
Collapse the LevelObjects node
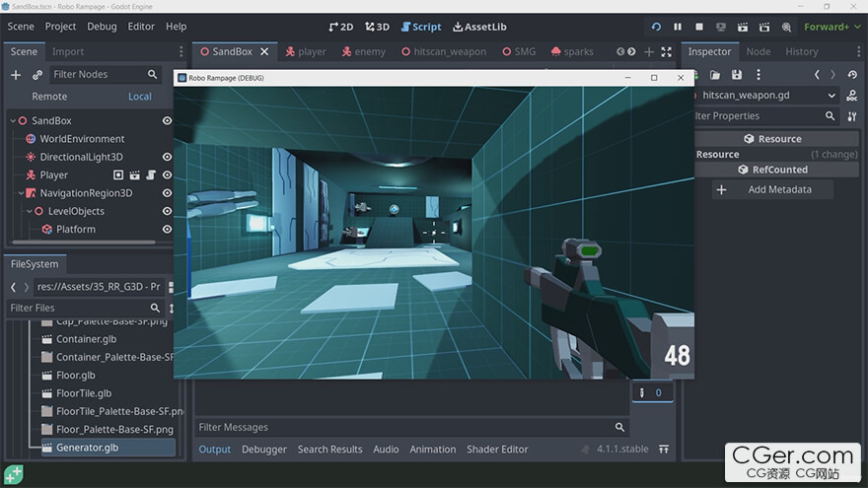tap(30, 211)
